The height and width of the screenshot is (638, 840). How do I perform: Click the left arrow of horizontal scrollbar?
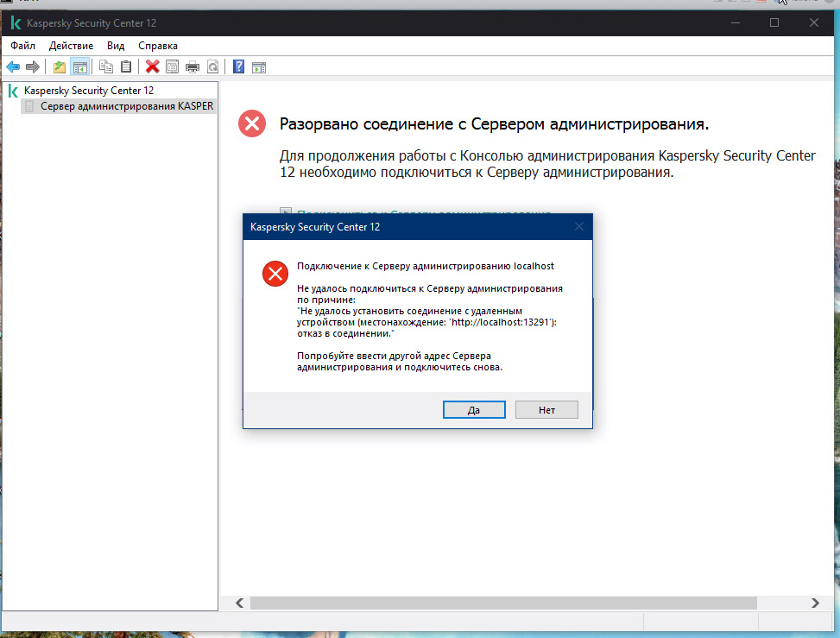(x=239, y=603)
